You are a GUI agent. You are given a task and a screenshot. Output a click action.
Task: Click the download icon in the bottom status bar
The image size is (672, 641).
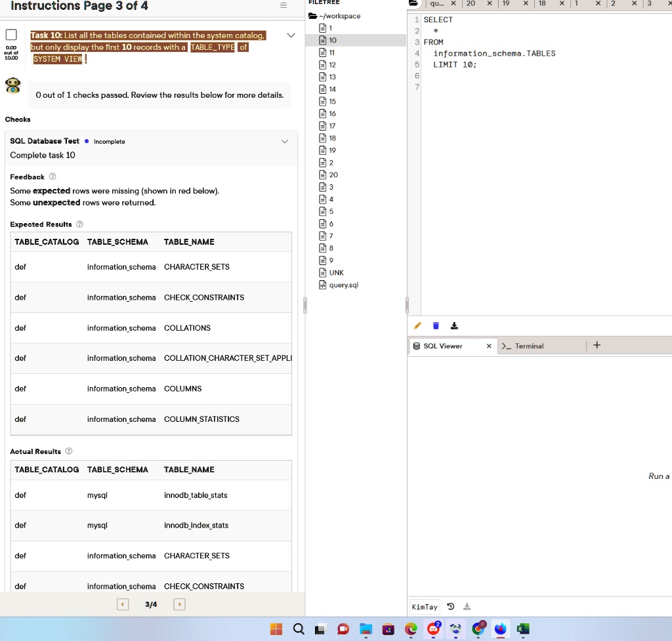point(467,606)
